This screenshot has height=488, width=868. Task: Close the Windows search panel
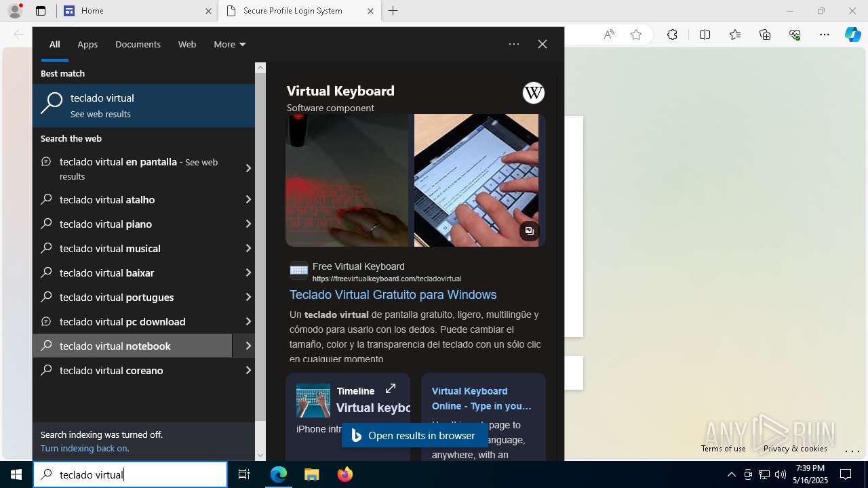(x=542, y=44)
